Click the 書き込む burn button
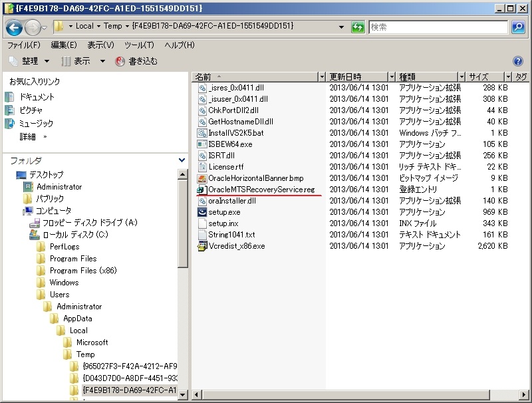The width and height of the screenshot is (532, 403). 136,61
